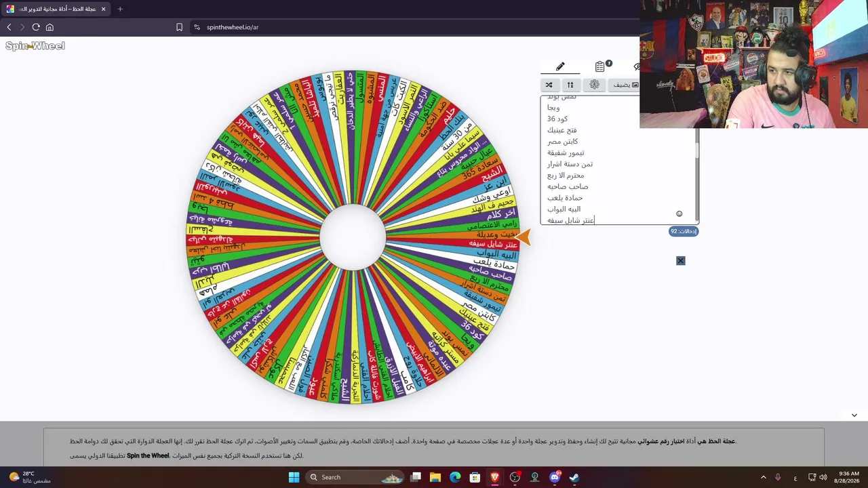Switch the keyboard input language indicator
Image resolution: width=868 pixels, height=488 pixels.
pyautogui.click(x=795, y=477)
